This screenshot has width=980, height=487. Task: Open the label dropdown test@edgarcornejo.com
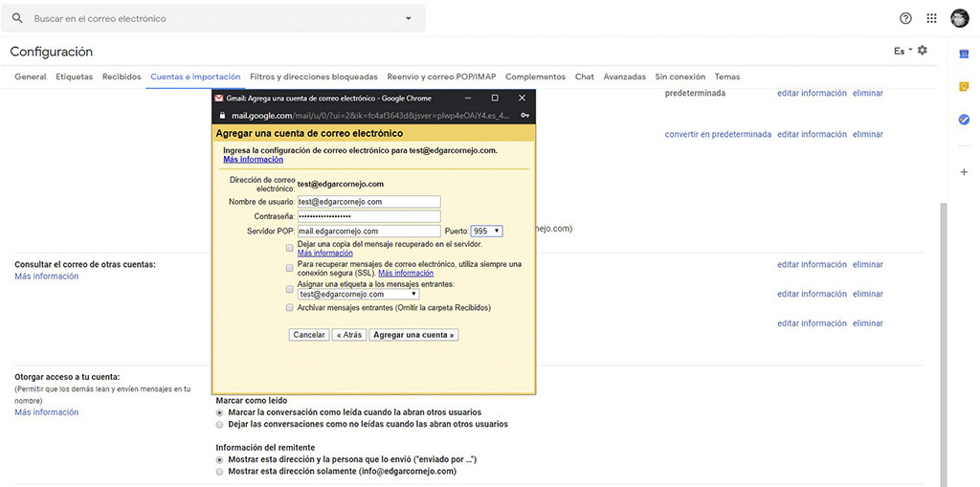pos(359,294)
